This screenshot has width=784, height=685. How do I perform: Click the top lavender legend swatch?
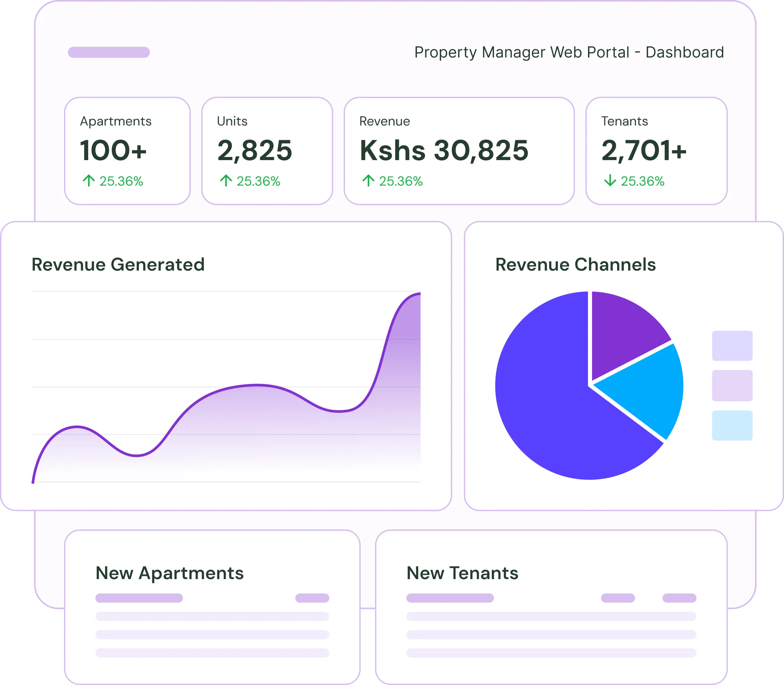coord(732,345)
